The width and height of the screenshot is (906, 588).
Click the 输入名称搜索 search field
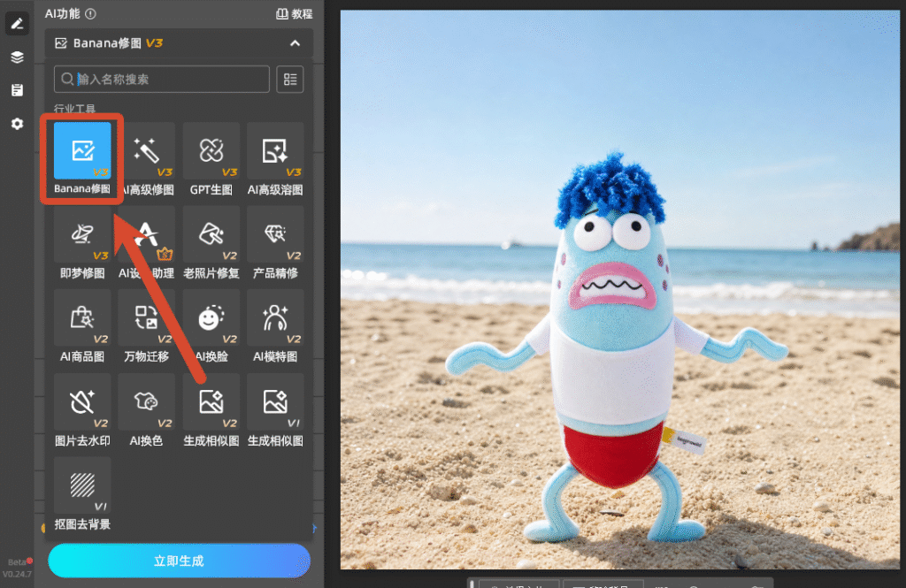coord(162,79)
